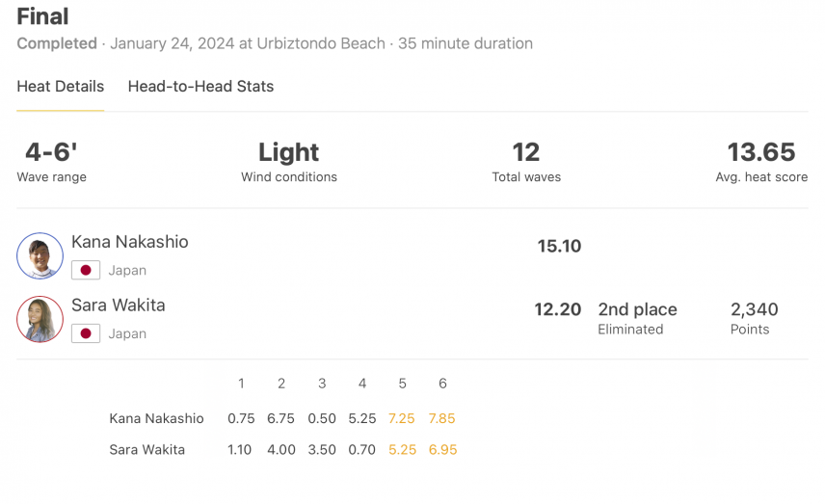This screenshot has height=504, width=825.
Task: Click Sara Wakita's 5.25 wave score
Action: 402,450
